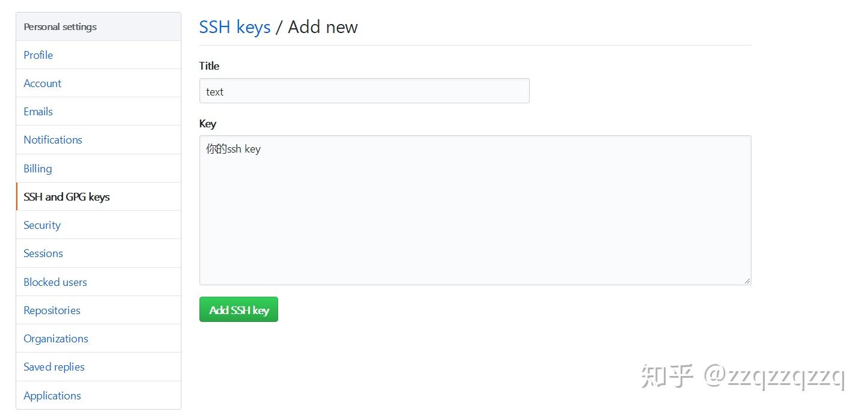Go to Sessions in sidebar

point(43,253)
